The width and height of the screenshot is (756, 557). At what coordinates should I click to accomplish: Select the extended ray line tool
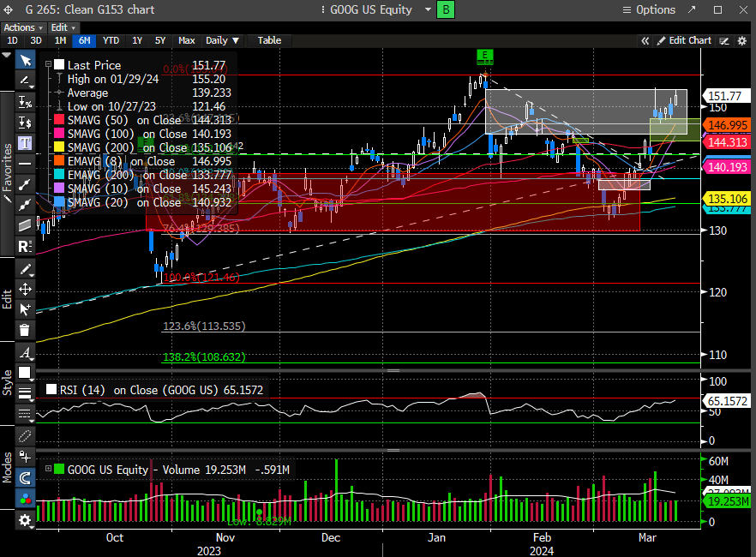pyautogui.click(x=25, y=206)
